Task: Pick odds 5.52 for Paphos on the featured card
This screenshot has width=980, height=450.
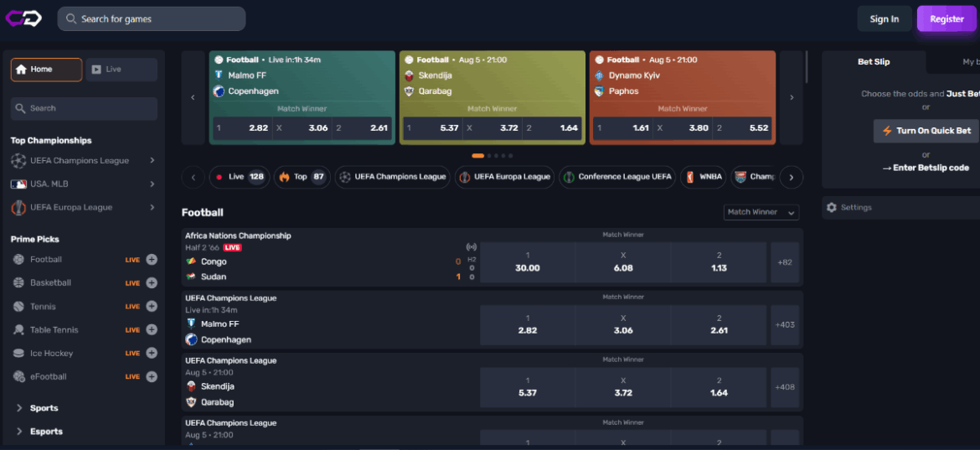Action: coord(743,128)
